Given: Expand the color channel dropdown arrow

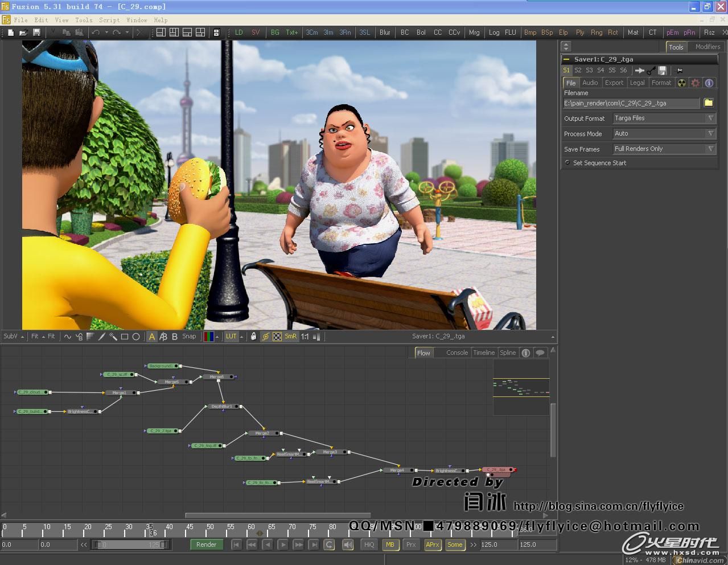Looking at the screenshot, I should point(217,337).
